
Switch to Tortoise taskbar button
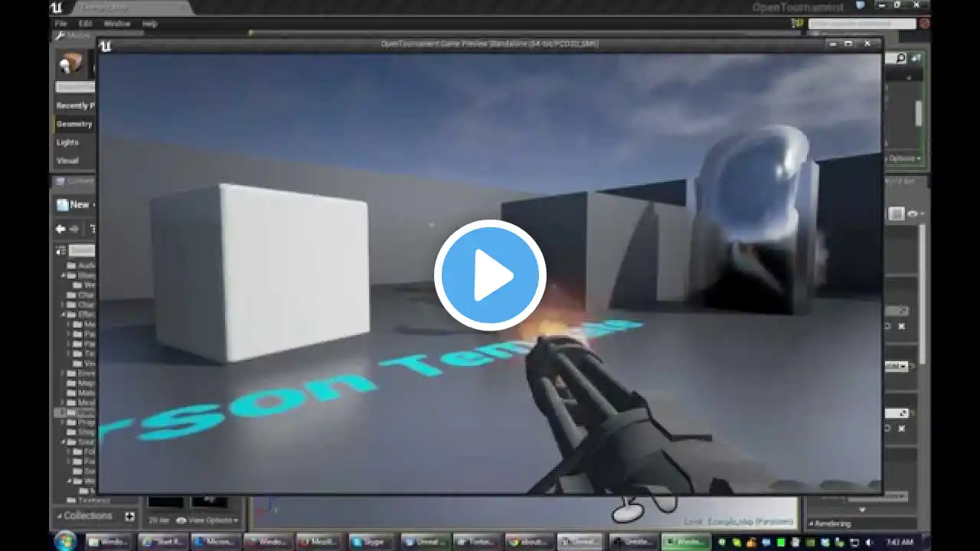[x=476, y=542]
